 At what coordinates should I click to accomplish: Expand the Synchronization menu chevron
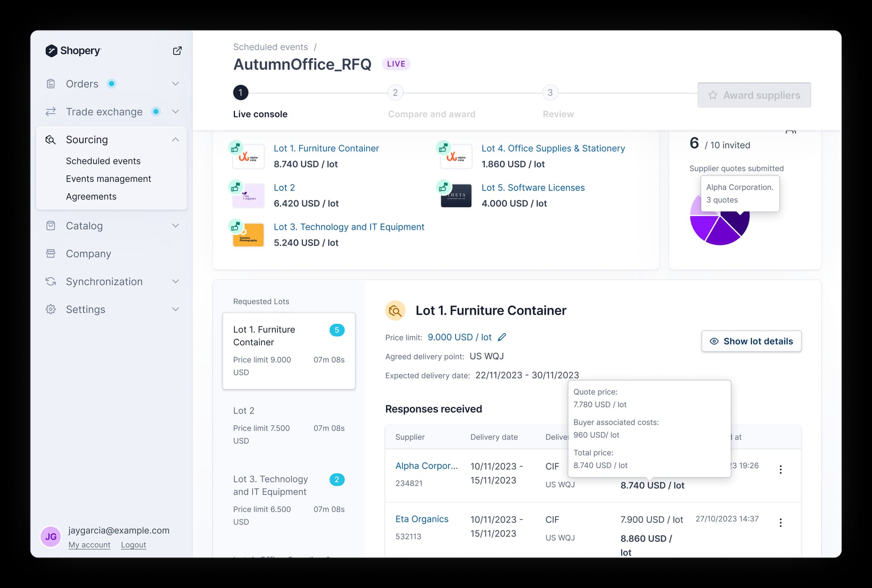175,282
